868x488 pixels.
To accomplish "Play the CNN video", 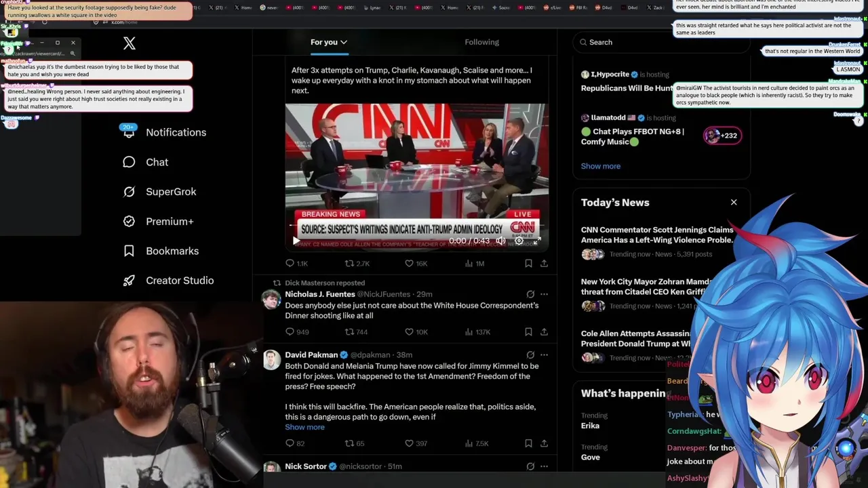I will tap(296, 241).
